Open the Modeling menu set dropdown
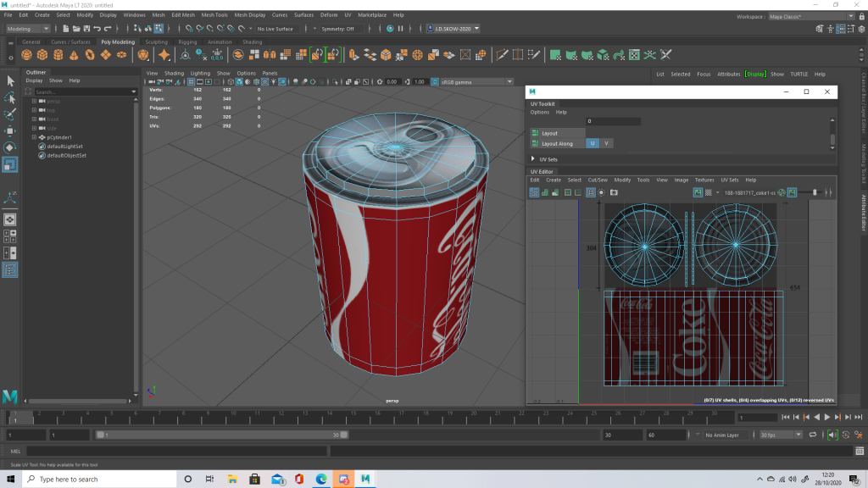868x488 pixels. 28,28
